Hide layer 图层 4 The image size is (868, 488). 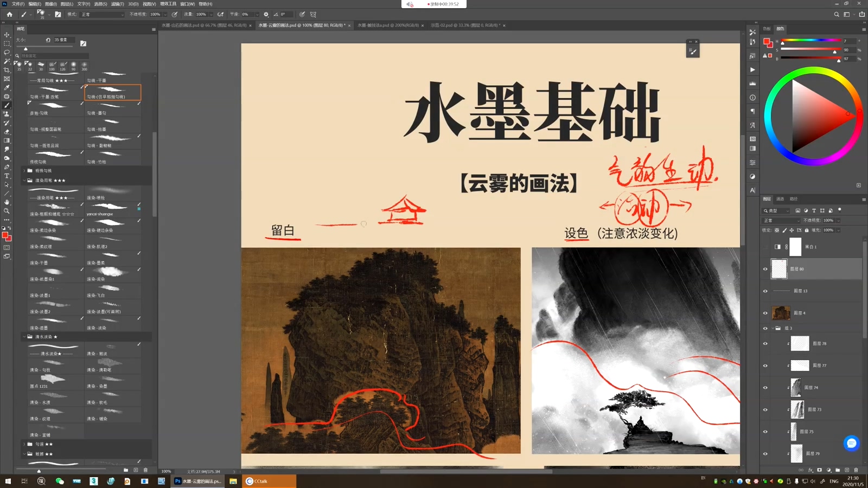pos(765,313)
